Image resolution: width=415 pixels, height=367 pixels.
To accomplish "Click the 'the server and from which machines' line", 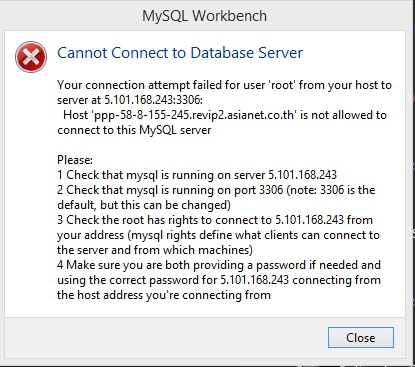I will pyautogui.click(x=155, y=250).
